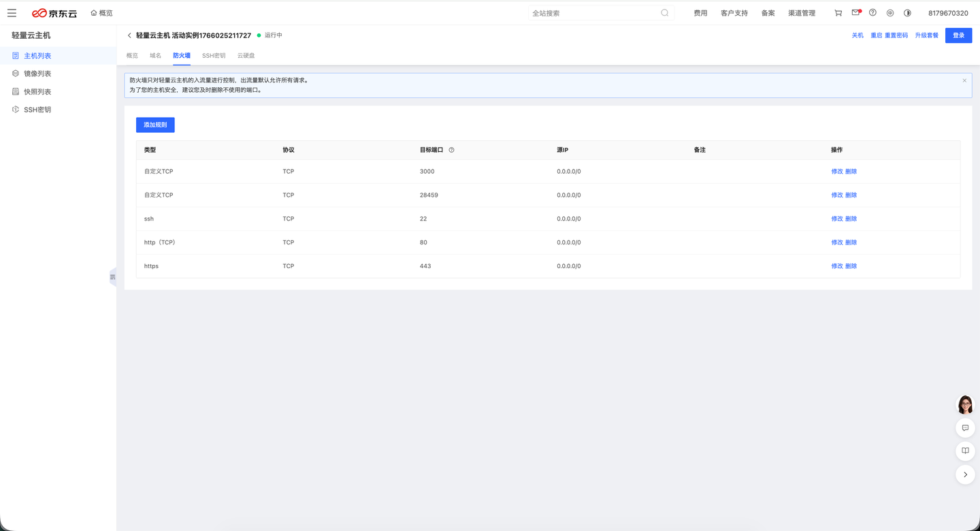Select SSH密钥 in sidebar
This screenshot has height=531, width=980.
click(x=58, y=110)
